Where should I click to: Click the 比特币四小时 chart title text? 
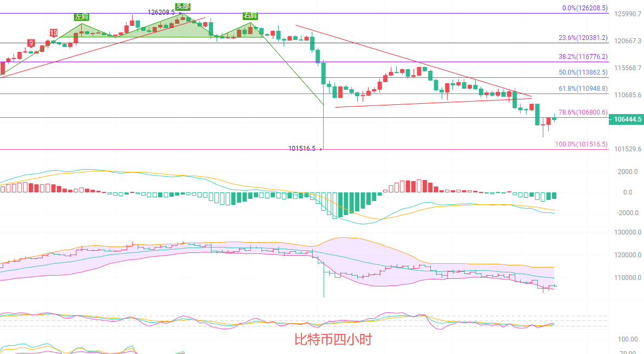point(333,340)
